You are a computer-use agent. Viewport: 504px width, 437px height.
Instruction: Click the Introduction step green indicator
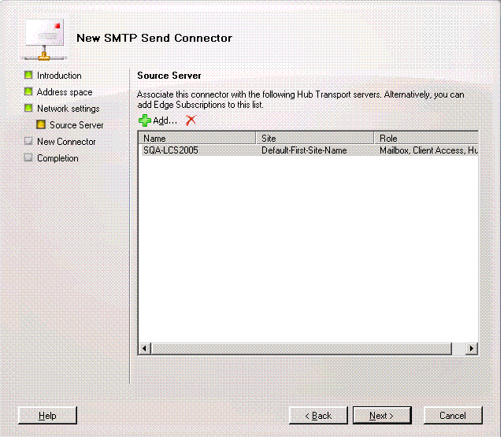(x=28, y=75)
